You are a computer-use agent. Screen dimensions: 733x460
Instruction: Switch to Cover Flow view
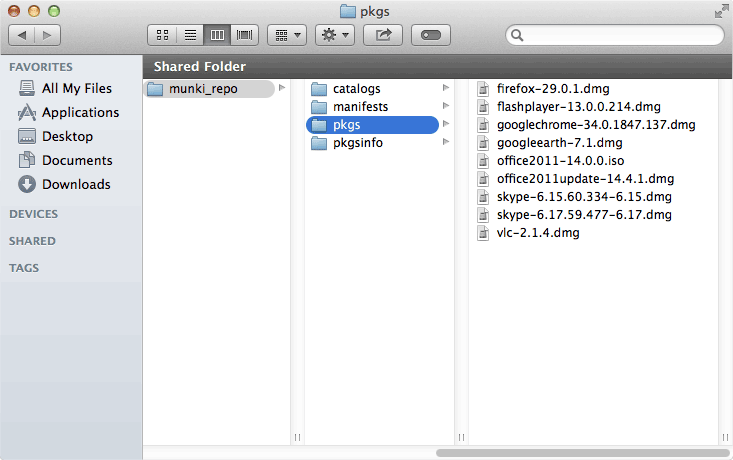[x=243, y=35]
